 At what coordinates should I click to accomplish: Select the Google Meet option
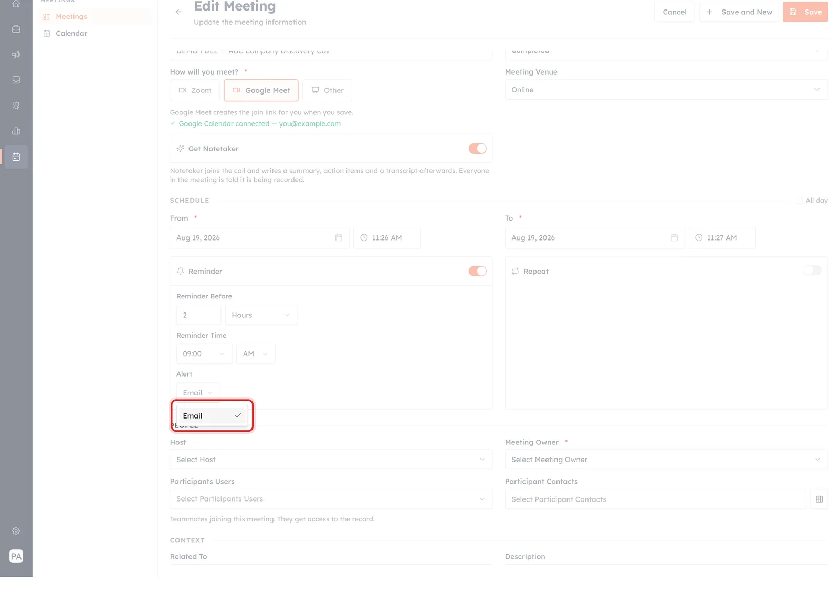click(x=261, y=90)
